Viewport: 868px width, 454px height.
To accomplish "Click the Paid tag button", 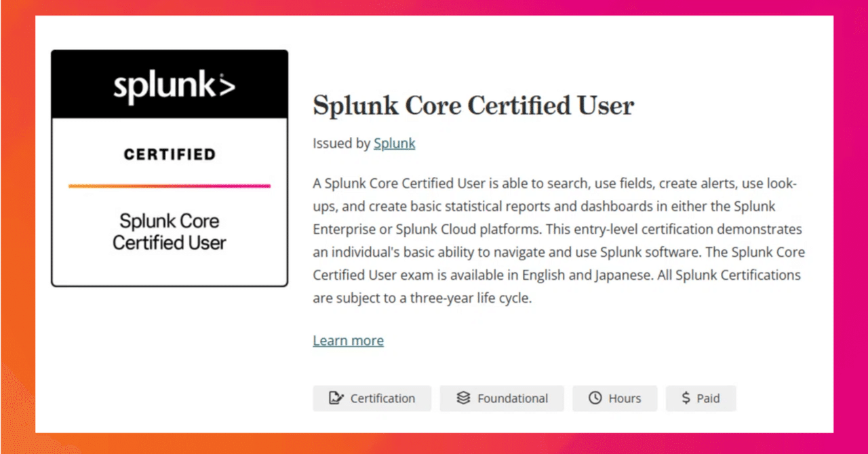I will [x=701, y=398].
